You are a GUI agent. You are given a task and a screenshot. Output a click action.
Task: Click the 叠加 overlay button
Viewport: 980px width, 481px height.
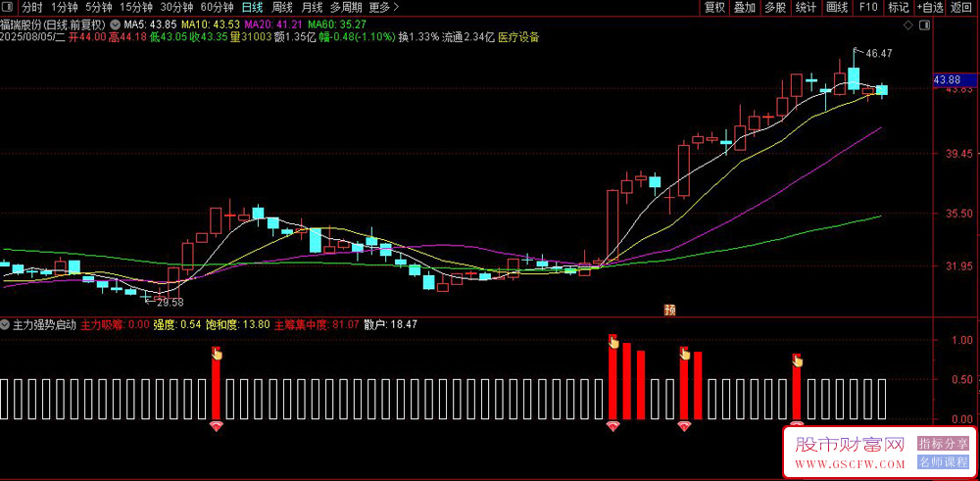(745, 8)
